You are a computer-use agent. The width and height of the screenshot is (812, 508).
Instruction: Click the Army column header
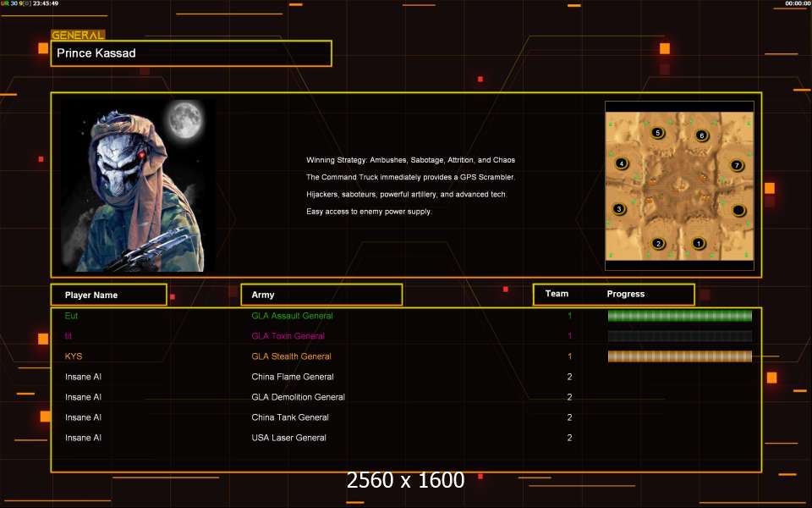coord(321,295)
